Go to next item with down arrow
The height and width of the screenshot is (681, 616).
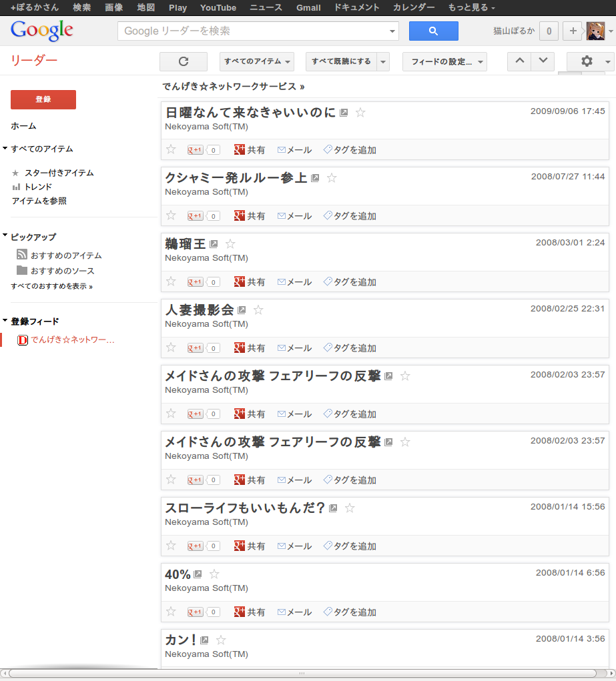coord(543,61)
